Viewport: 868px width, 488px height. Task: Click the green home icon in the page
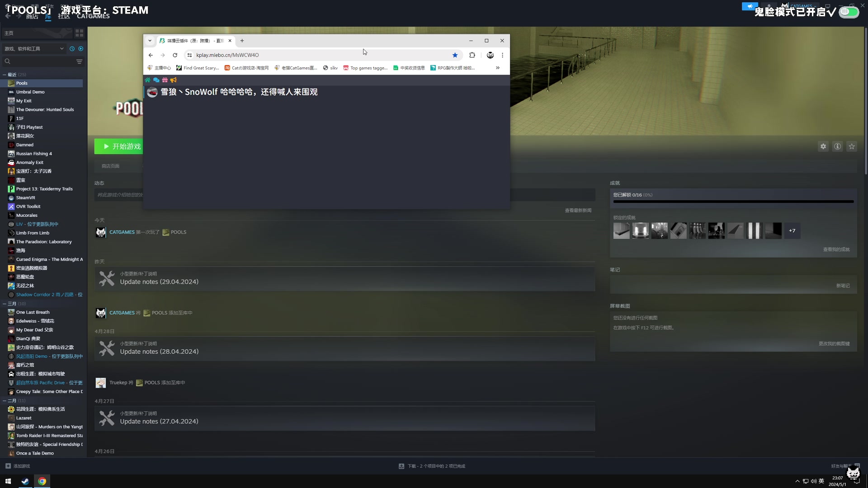click(147, 80)
